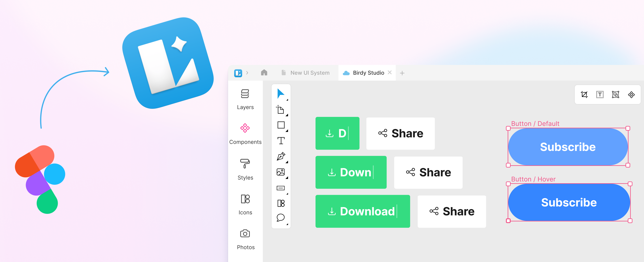Select the Comment tool

[281, 218]
